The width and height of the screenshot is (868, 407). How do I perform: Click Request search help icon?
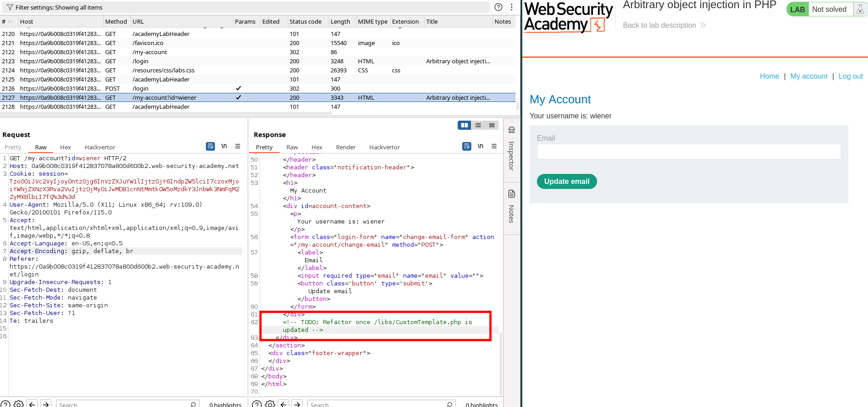coord(5,404)
